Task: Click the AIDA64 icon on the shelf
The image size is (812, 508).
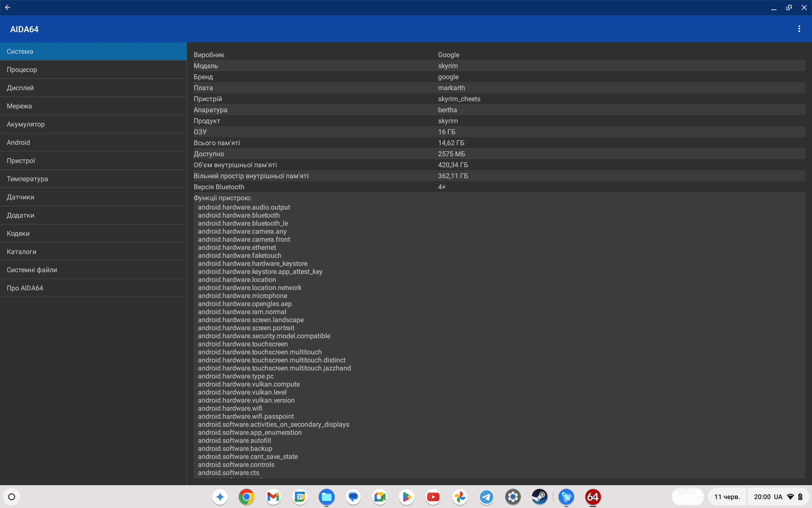Action: (593, 497)
